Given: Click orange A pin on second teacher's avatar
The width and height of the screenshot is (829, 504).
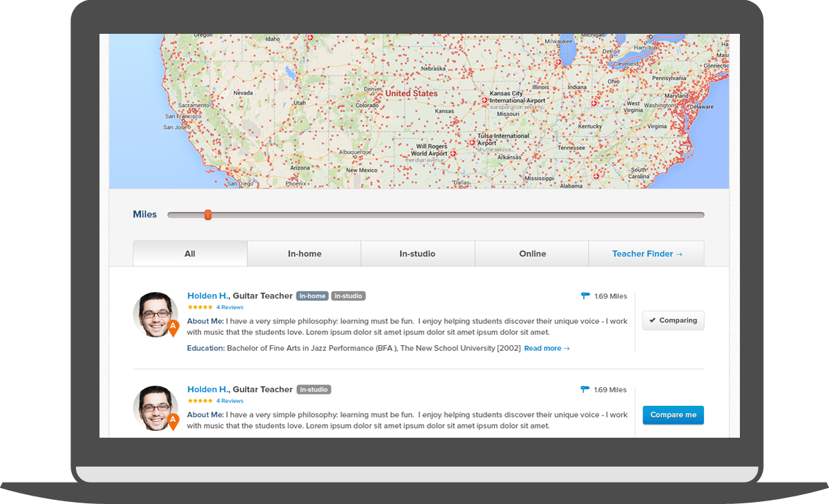Looking at the screenshot, I should tap(173, 420).
